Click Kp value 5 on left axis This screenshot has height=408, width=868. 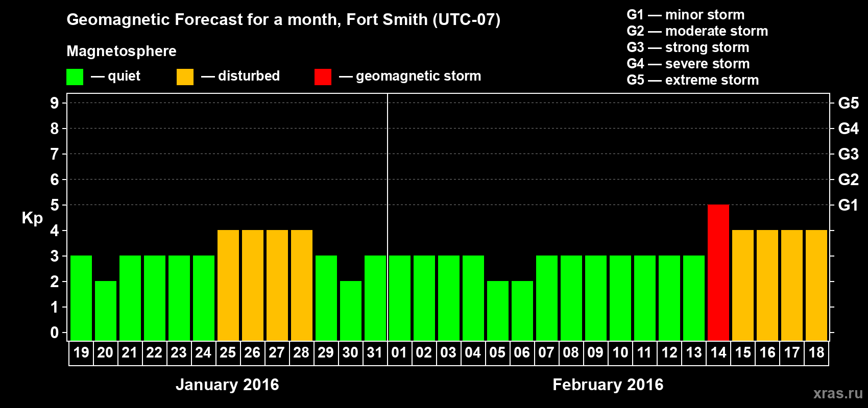(55, 205)
